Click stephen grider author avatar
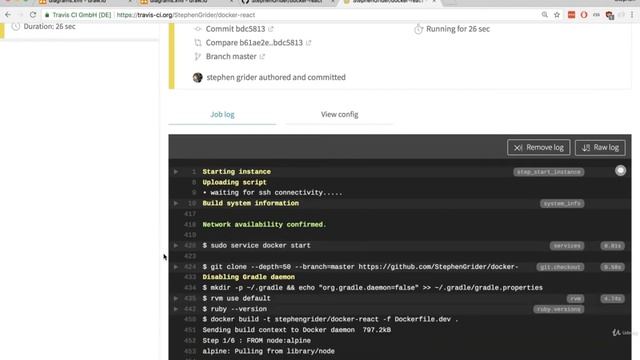 [198, 77]
